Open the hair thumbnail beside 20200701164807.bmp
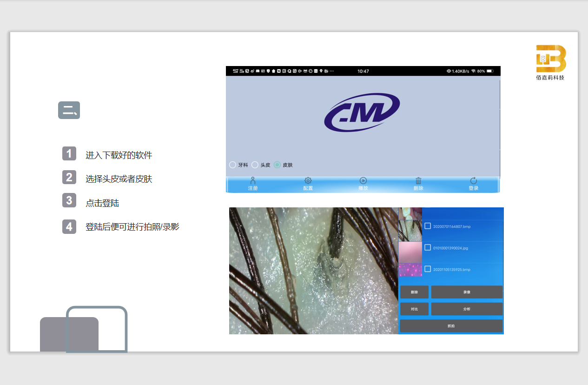The height and width of the screenshot is (385, 588). coord(410,231)
